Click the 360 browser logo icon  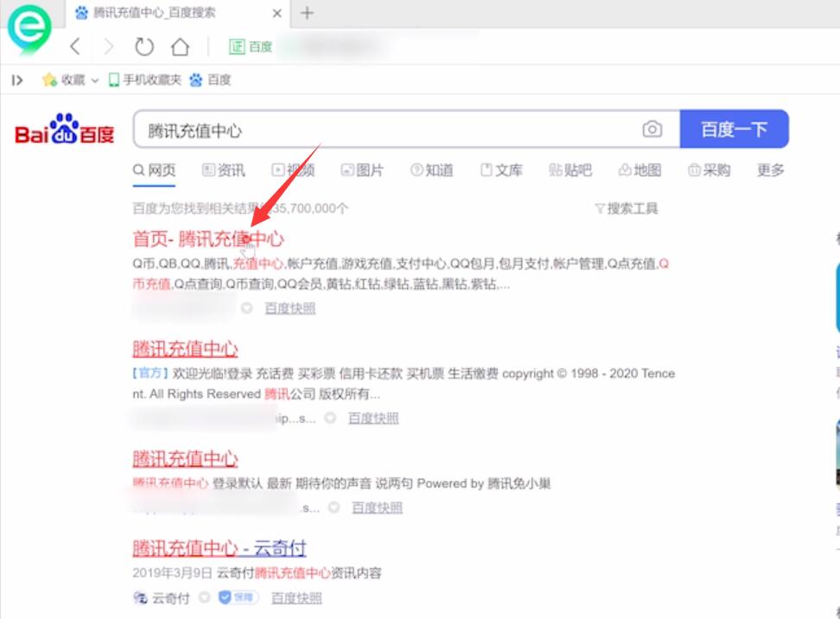click(29, 29)
